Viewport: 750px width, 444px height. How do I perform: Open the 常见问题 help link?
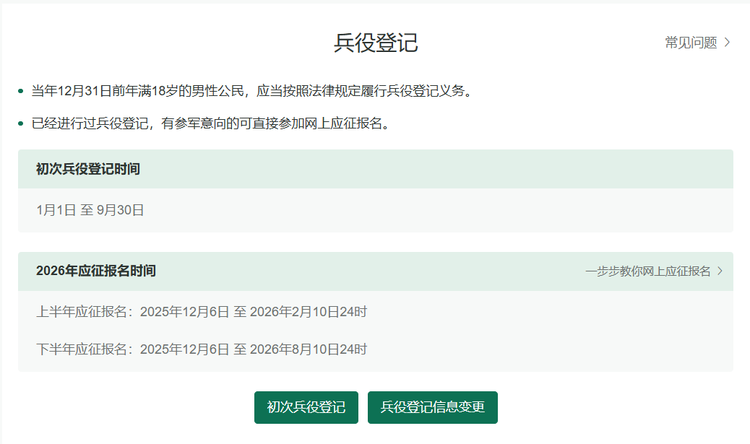(x=690, y=43)
